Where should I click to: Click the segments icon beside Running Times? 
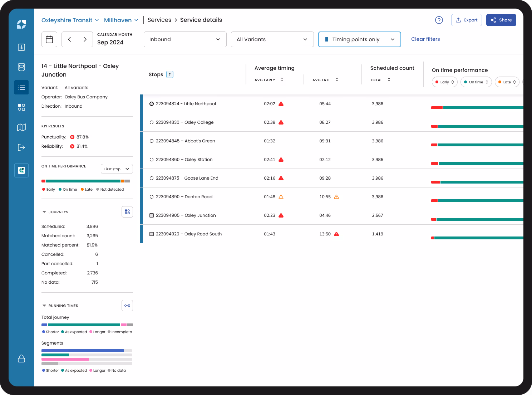(x=127, y=305)
